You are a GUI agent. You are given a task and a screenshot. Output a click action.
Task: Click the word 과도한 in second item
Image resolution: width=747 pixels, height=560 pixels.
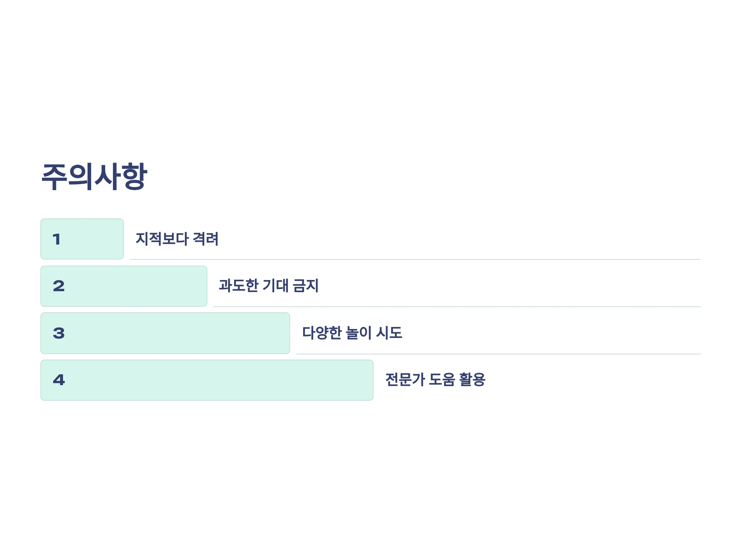coord(238,286)
